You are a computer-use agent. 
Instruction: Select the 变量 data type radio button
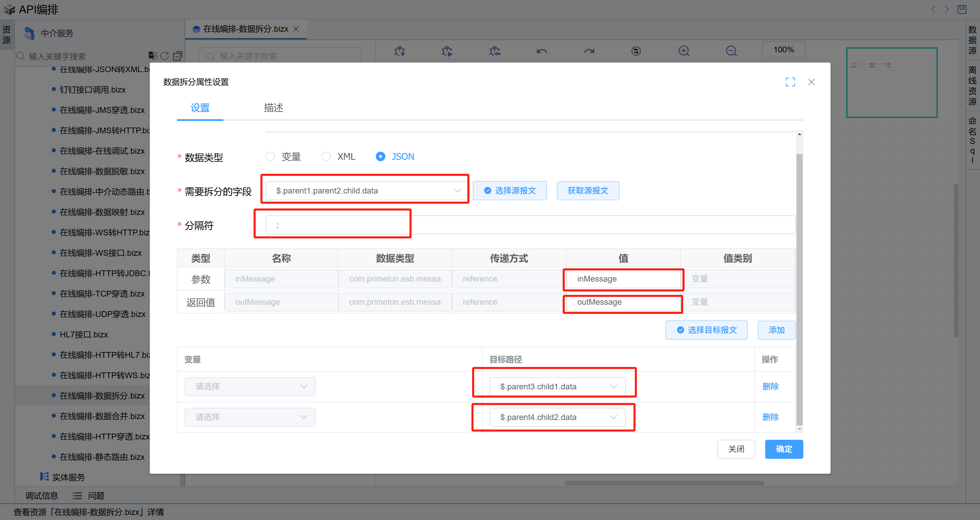click(270, 156)
